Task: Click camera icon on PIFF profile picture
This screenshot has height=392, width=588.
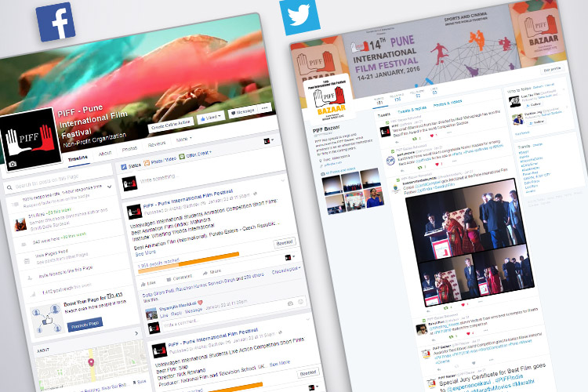Action: (13, 164)
